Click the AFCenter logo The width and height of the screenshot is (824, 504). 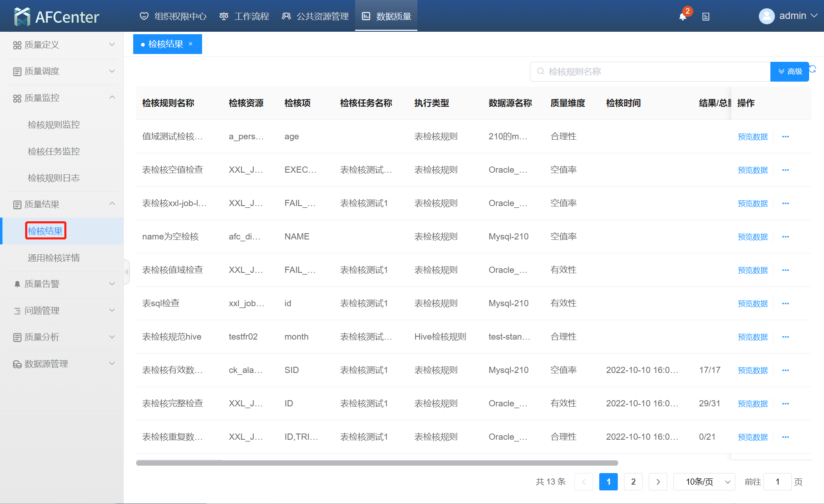coord(57,16)
